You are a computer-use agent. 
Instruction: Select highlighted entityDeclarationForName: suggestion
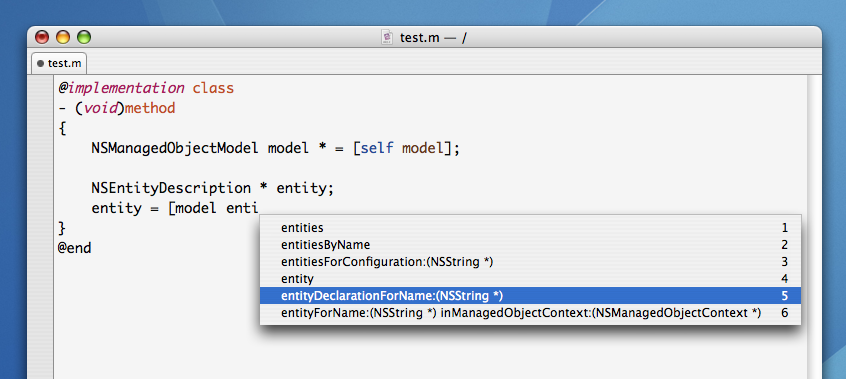(530, 295)
